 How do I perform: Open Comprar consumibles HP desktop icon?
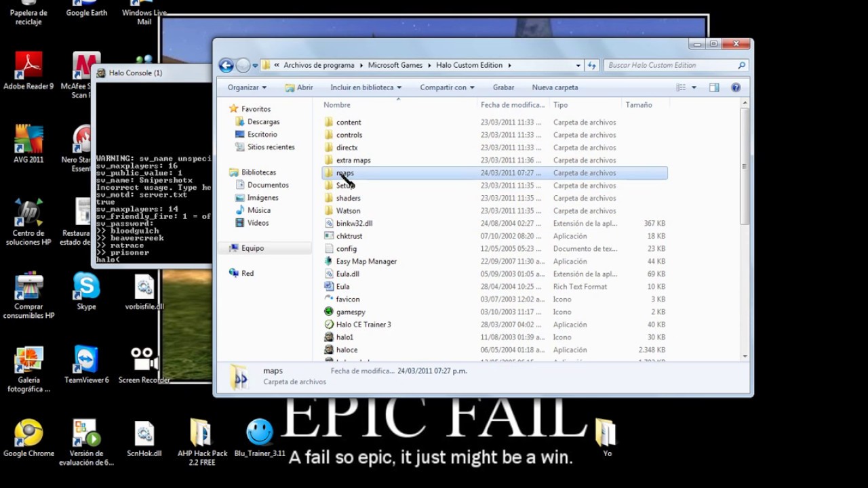pos(28,296)
